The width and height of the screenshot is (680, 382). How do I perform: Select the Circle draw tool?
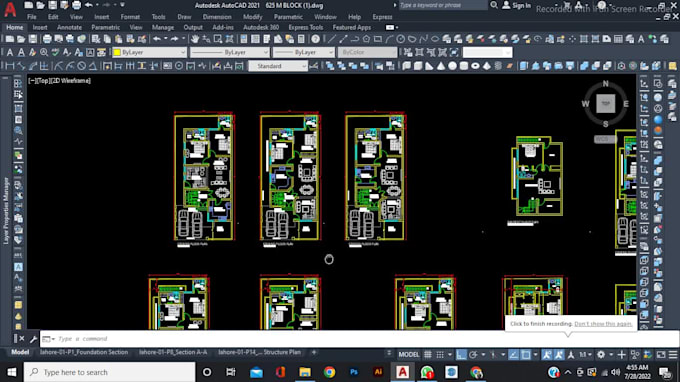click(401, 39)
